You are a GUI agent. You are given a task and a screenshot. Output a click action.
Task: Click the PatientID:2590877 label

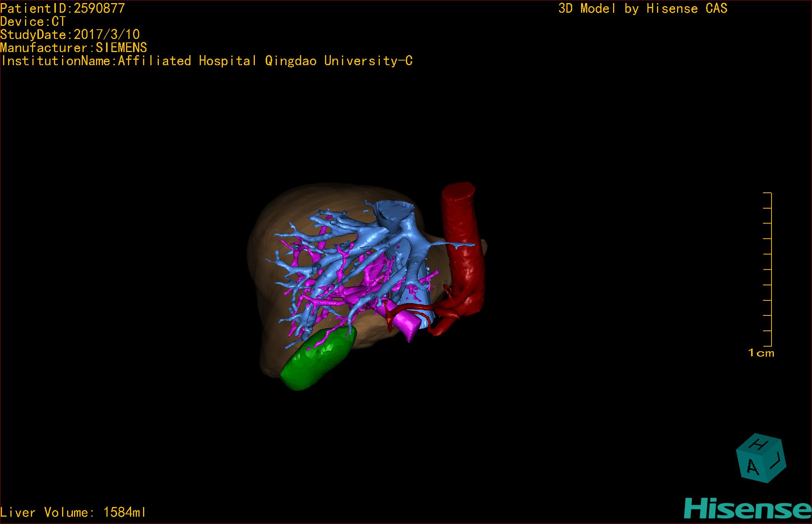pos(62,8)
